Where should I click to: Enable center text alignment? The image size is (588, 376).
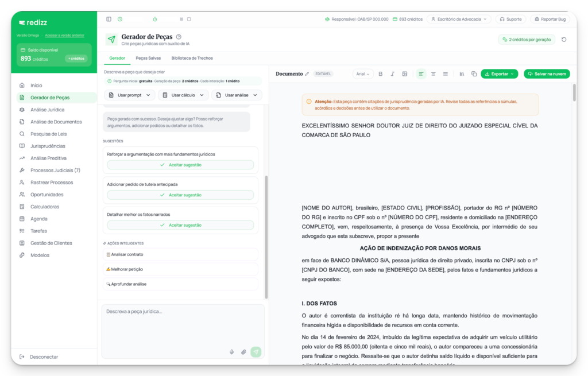[433, 74]
